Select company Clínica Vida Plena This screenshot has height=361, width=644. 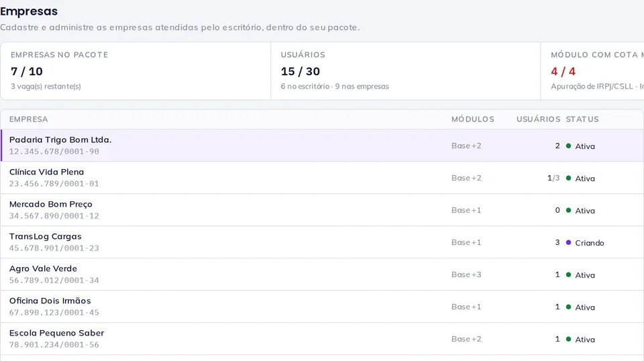(46, 172)
